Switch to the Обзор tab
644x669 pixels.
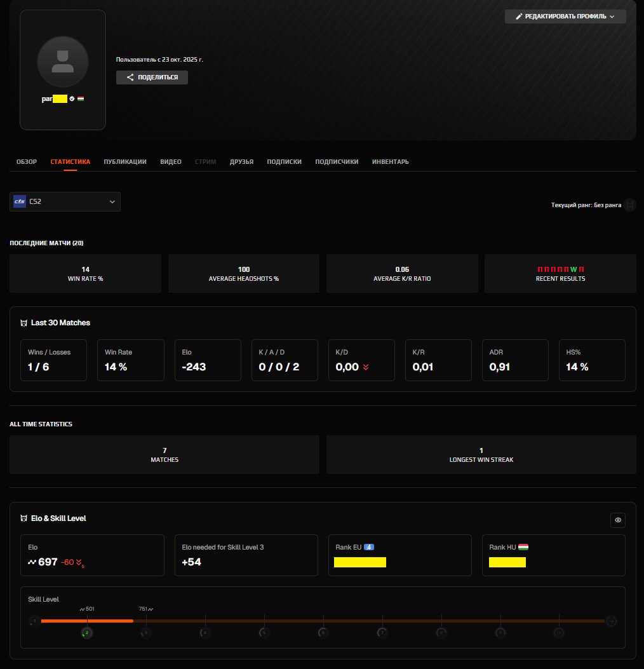pos(27,162)
